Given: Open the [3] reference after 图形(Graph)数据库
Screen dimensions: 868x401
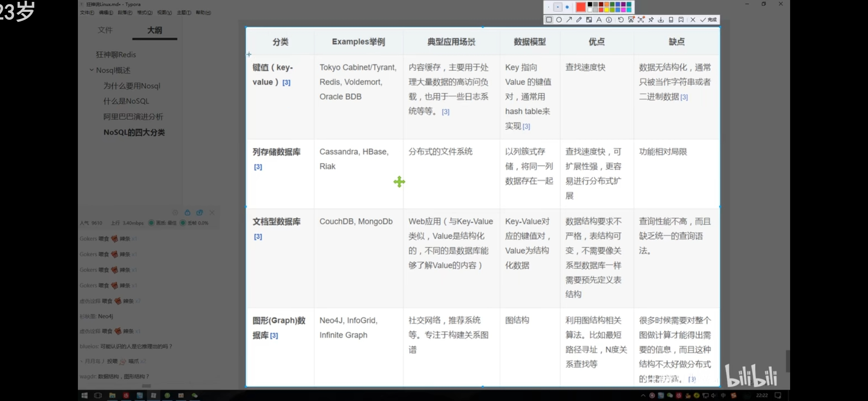Looking at the screenshot, I should [274, 336].
